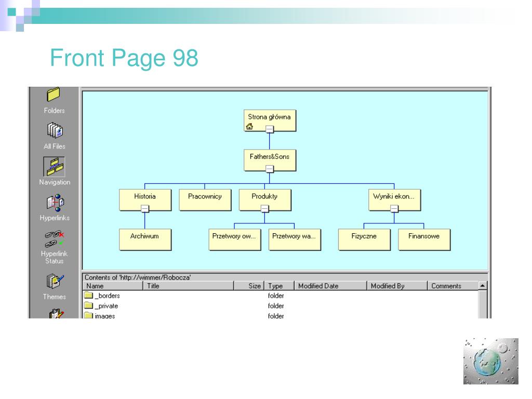This screenshot has height=399, width=532.
Task: Select the Finansowe page box
Action: (424, 240)
